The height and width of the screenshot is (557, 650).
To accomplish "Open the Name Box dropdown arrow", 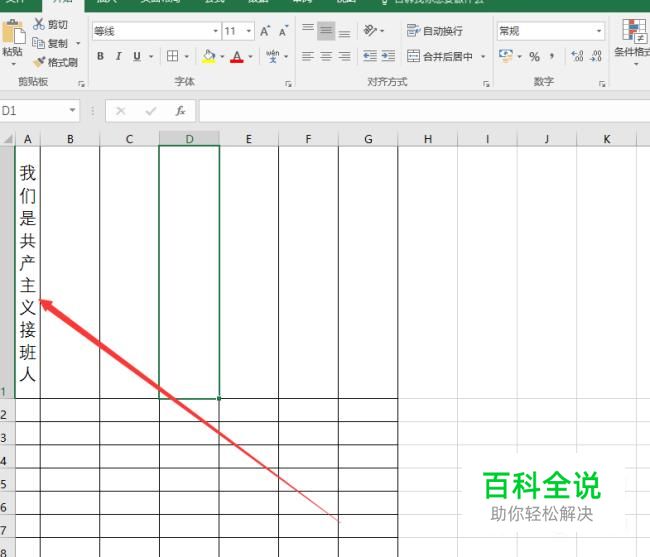I will (x=73, y=110).
